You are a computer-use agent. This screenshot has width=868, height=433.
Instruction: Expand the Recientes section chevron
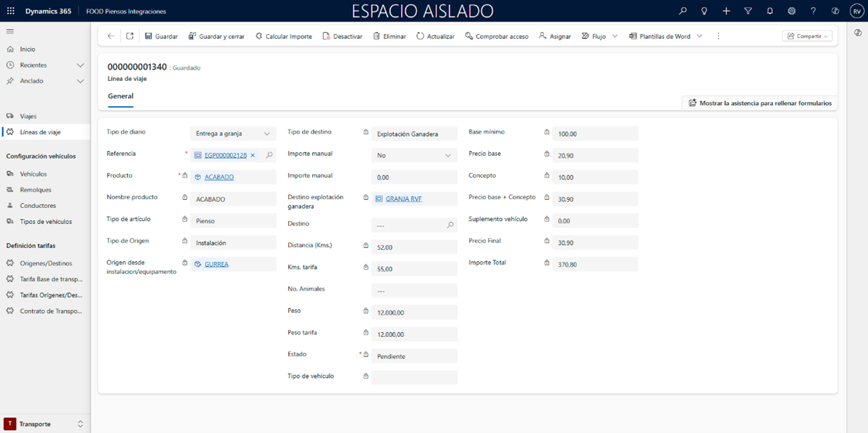[x=80, y=65]
